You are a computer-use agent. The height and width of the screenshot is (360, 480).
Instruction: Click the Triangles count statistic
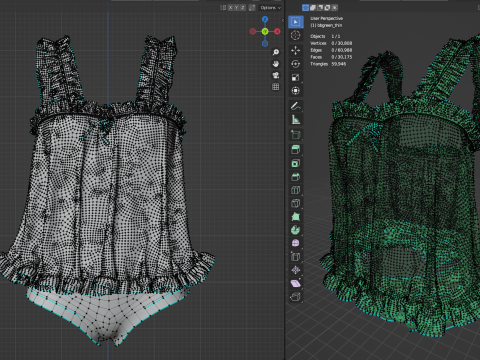click(x=328, y=64)
